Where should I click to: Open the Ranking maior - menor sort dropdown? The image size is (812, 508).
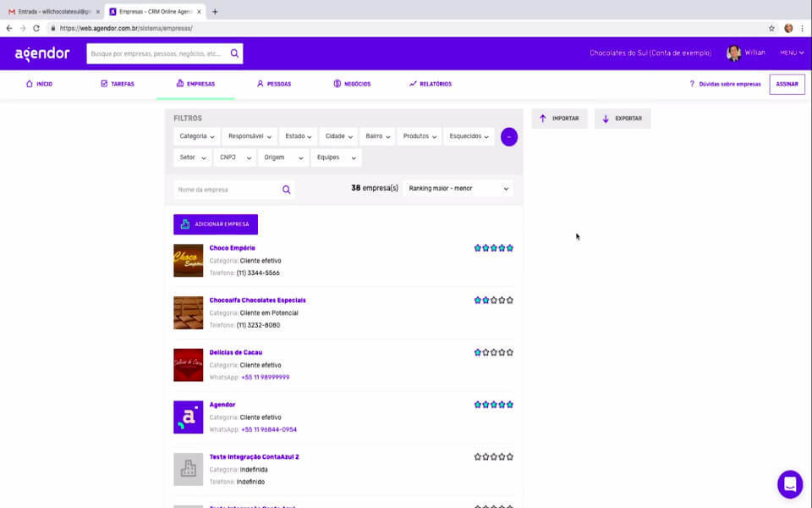point(458,189)
